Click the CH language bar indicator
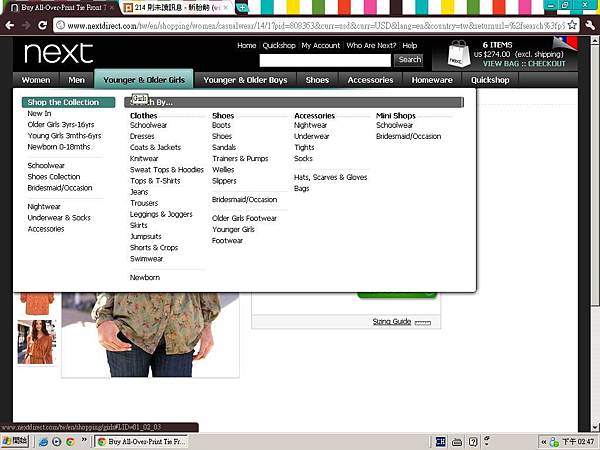The height and width of the screenshot is (450, 600). 440,442
